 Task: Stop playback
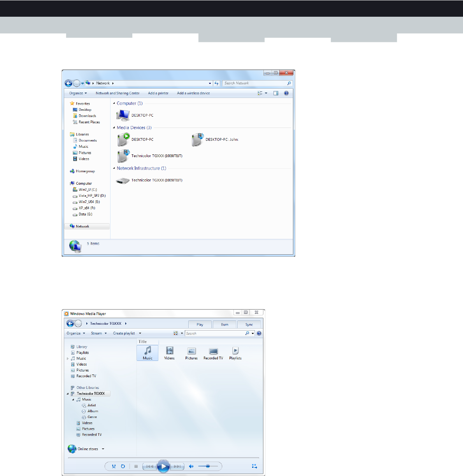pyautogui.click(x=136, y=466)
